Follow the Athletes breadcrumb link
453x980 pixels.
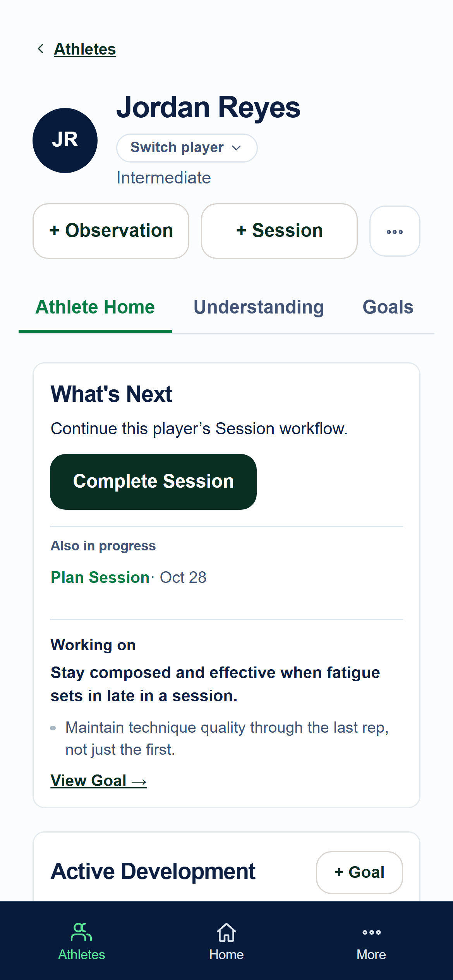coord(85,49)
